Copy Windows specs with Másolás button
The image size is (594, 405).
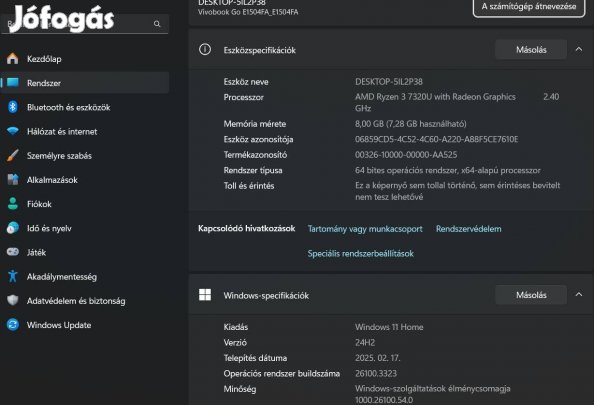(531, 295)
